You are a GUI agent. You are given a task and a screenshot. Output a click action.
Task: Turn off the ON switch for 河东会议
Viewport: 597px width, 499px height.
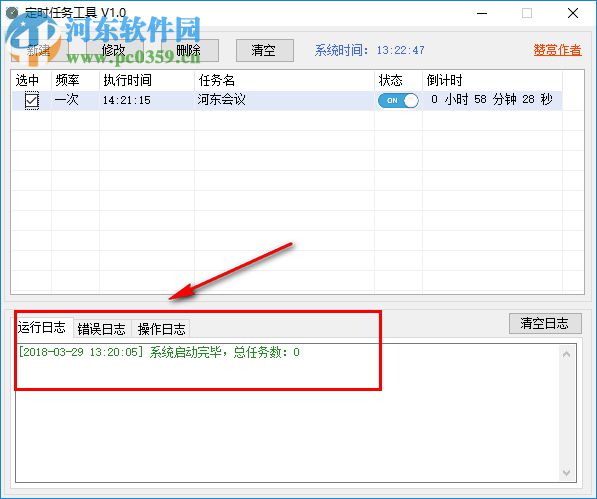398,100
